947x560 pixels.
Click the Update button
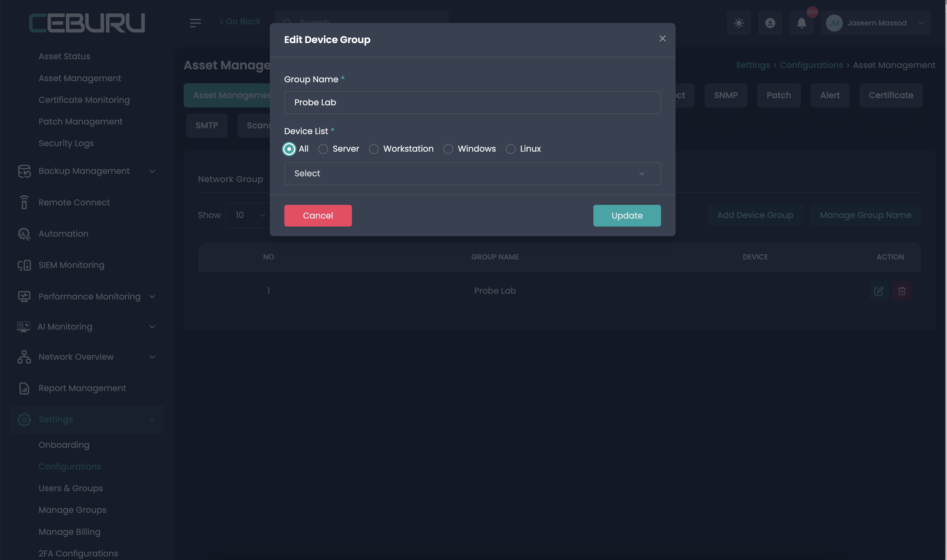pos(627,216)
